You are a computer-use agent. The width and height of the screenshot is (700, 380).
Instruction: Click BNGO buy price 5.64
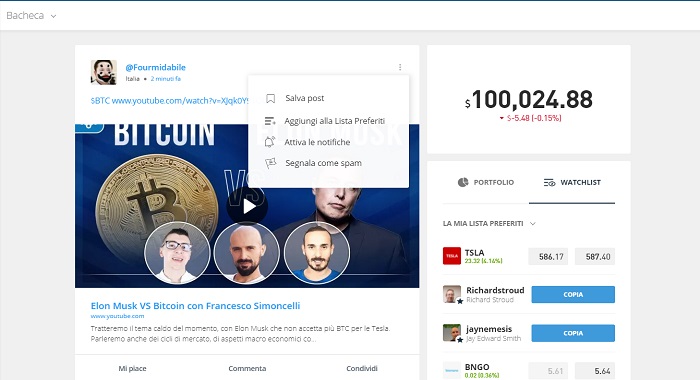pos(595,371)
